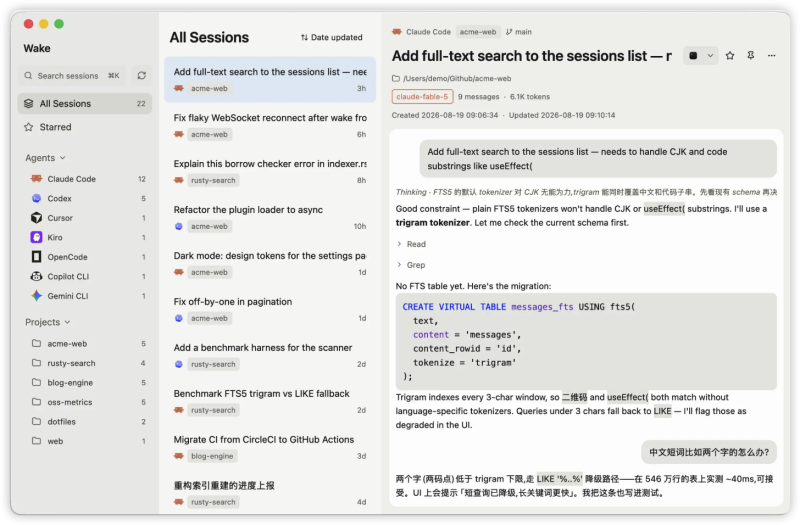The image size is (800, 525).
Task: Click the All Sessions stack icon
Action: 29,104
